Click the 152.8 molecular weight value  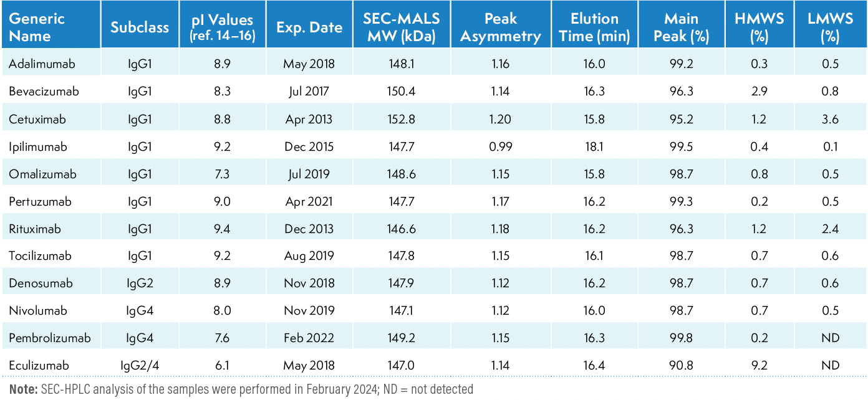pyautogui.click(x=399, y=119)
